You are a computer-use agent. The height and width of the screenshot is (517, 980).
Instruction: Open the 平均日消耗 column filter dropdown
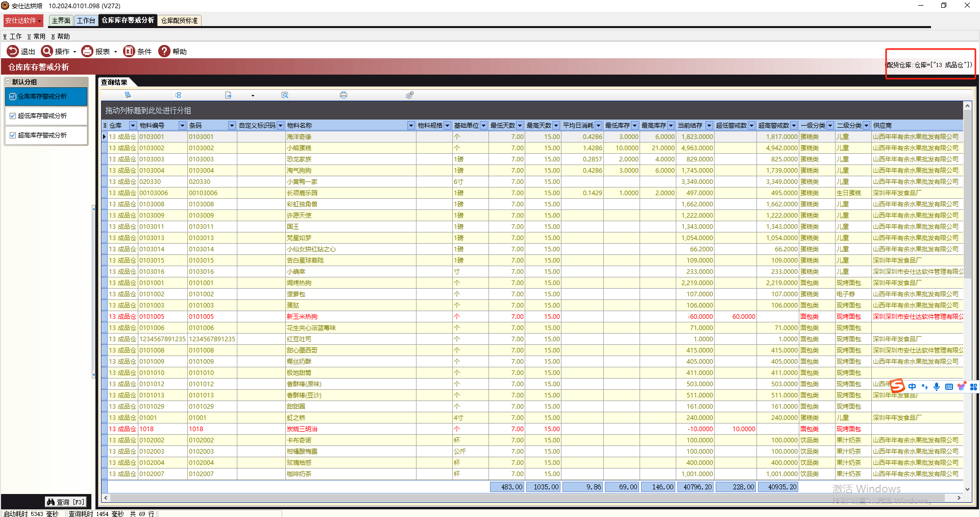pos(598,126)
